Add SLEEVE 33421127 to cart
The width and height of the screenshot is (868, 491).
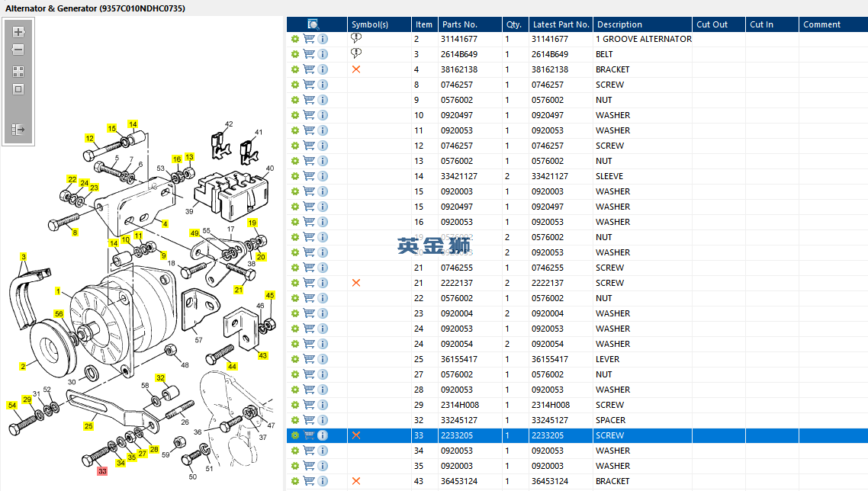click(x=309, y=176)
